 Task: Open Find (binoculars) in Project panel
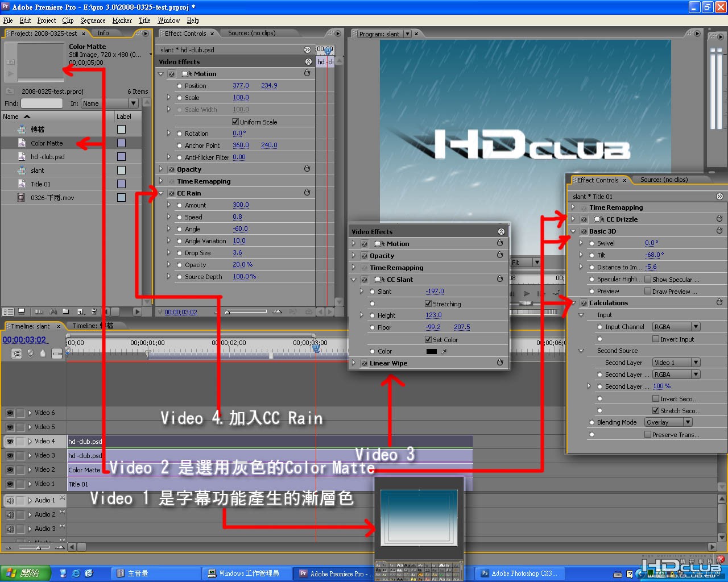[53, 311]
